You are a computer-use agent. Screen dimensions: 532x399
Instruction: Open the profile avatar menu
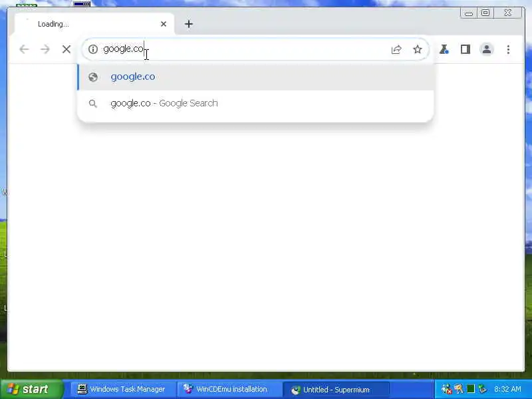(487, 49)
